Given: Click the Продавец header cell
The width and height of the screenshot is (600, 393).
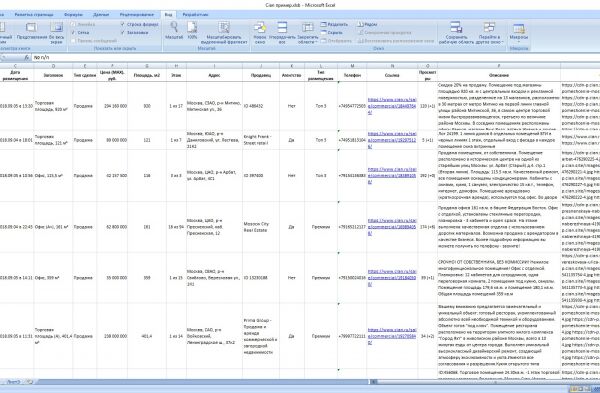Looking at the screenshot, I should pos(261,75).
